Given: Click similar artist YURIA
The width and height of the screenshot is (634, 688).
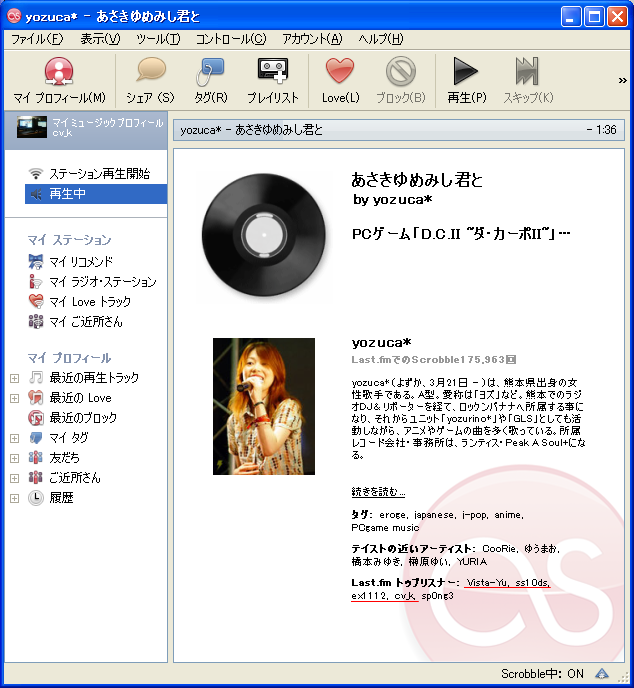Looking at the screenshot, I should tap(472, 562).
